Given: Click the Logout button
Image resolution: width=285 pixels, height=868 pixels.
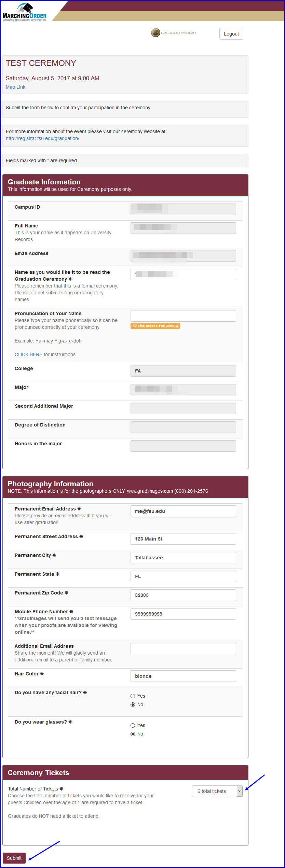Looking at the screenshot, I should pos(231,34).
